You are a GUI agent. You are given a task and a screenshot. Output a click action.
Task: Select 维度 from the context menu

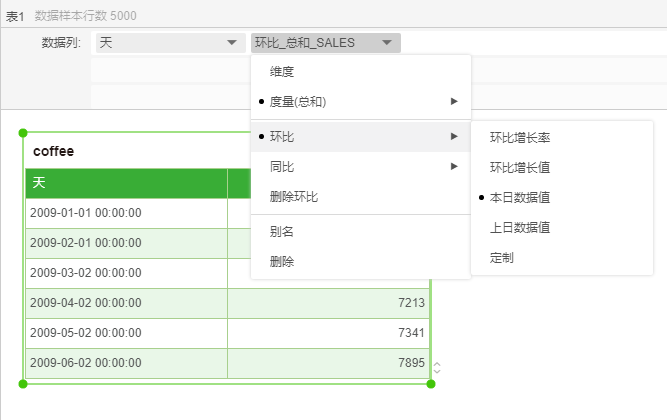[282, 72]
